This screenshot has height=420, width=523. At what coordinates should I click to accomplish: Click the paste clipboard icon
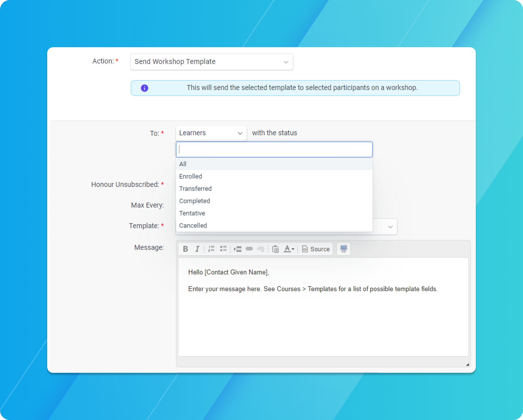(x=276, y=249)
